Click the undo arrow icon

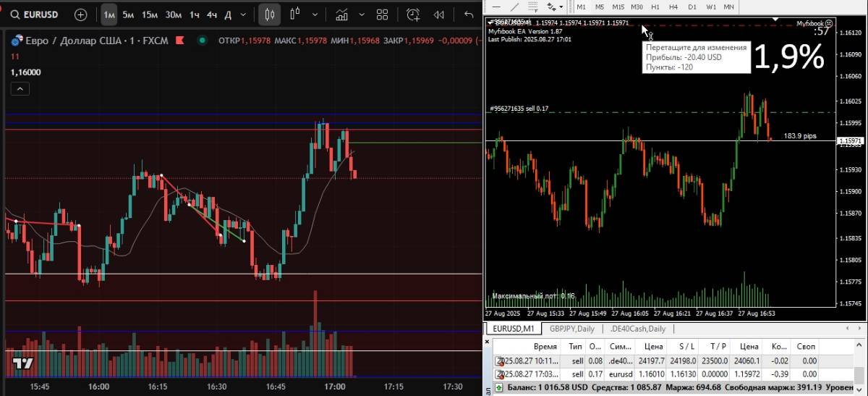469,14
